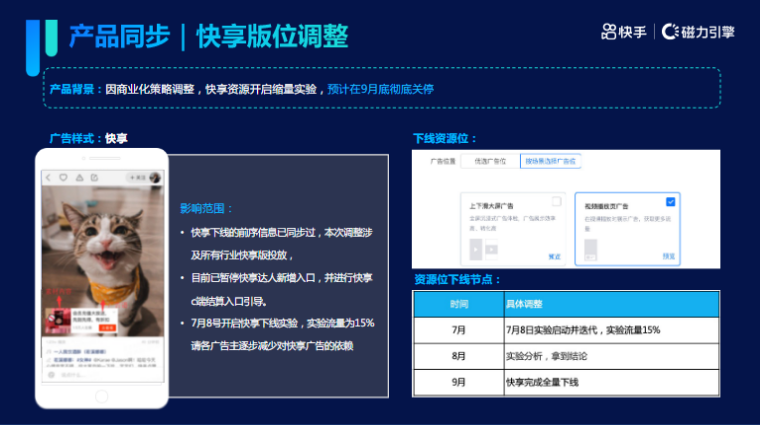The image size is (760, 425).
Task: Click the Kuaishou logo at top right
Action: pos(624,32)
